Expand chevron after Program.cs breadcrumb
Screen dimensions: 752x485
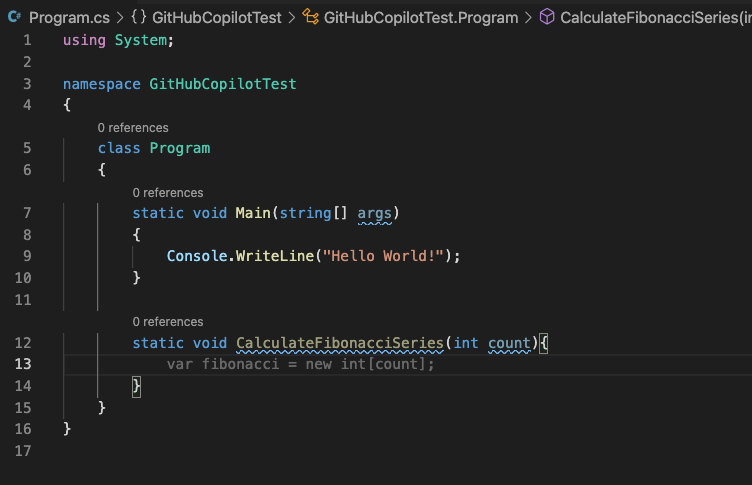click(x=120, y=18)
